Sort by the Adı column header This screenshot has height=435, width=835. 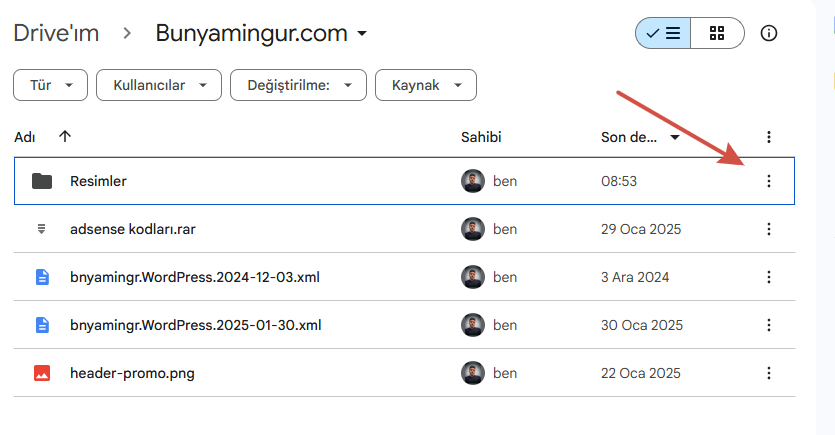click(24, 137)
